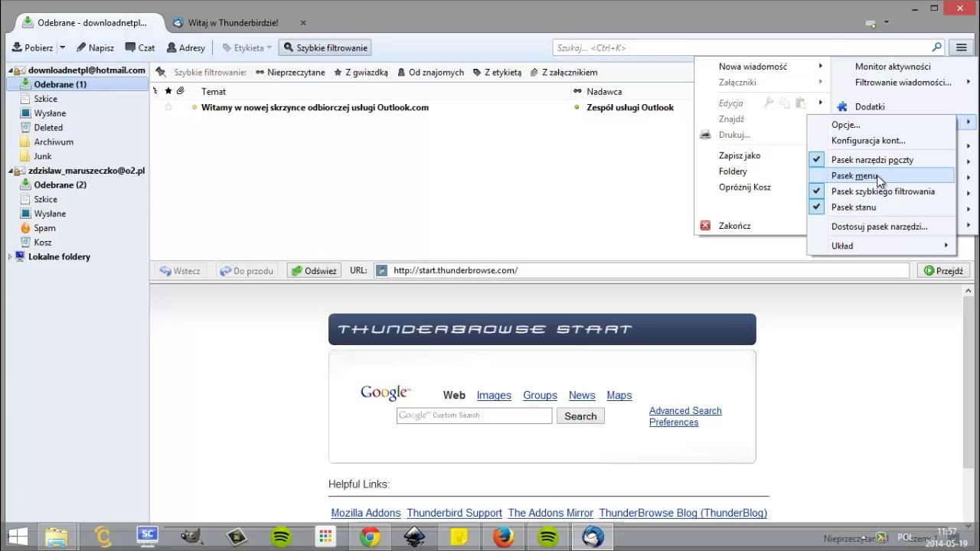The width and height of the screenshot is (980, 551).
Task: Open Firefox from the taskbar
Action: 503,536
